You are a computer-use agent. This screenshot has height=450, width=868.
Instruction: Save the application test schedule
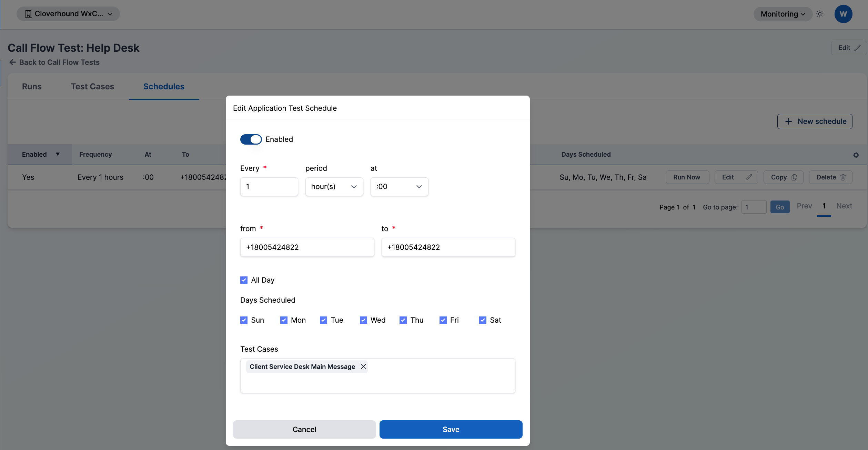(x=451, y=429)
